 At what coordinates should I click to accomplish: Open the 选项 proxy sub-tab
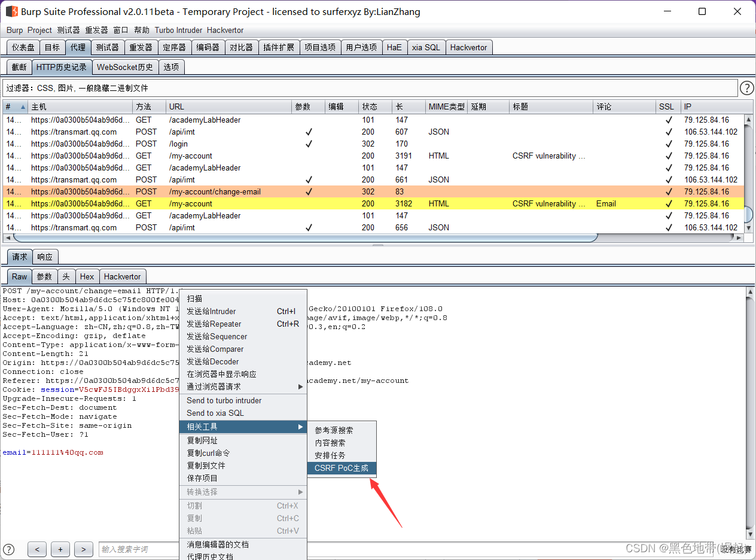point(171,67)
